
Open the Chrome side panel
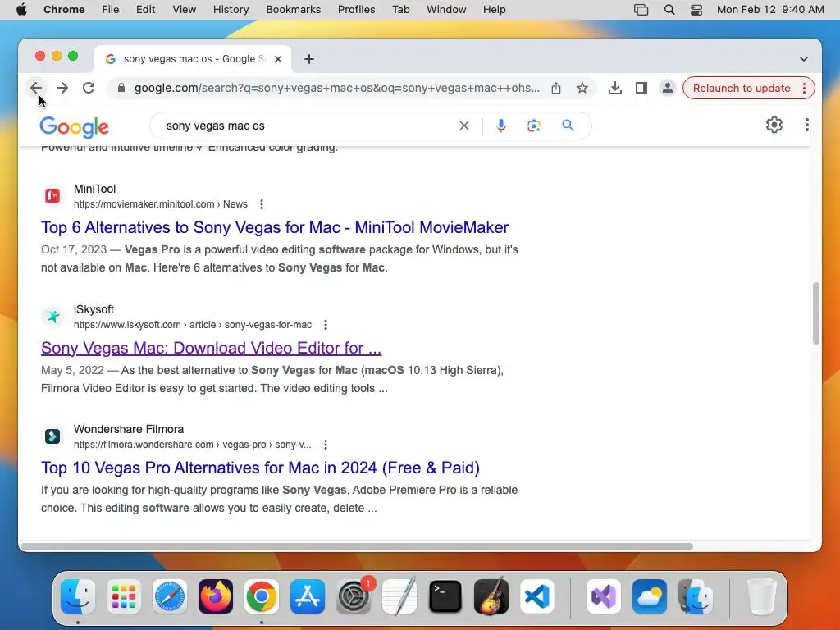point(641,88)
